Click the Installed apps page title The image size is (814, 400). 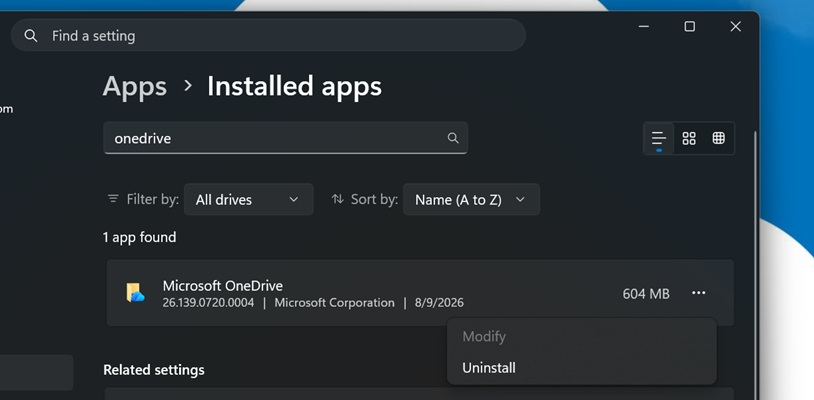(x=294, y=86)
